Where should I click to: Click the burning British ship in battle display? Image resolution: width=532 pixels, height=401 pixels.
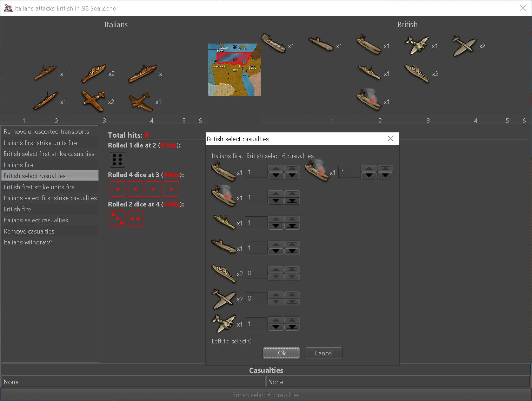tap(369, 100)
